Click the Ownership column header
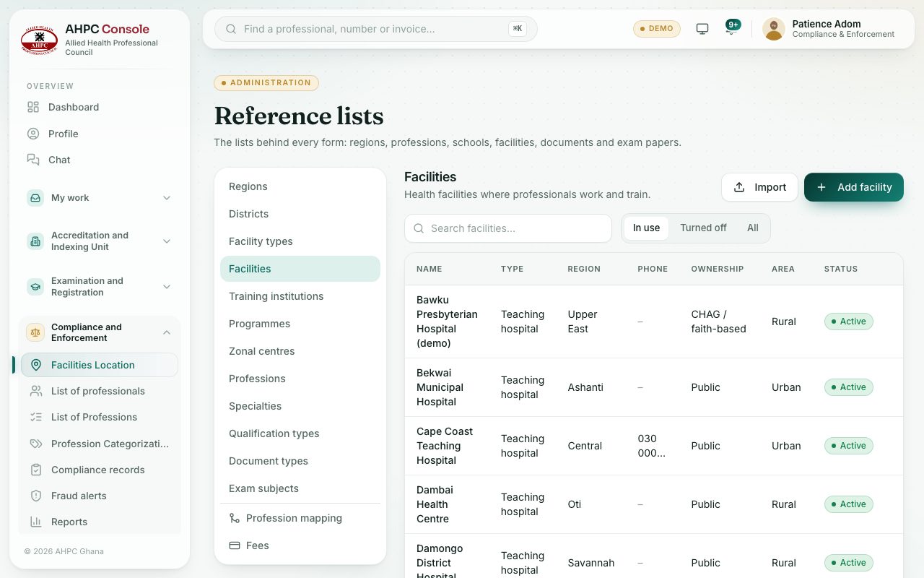The height and width of the screenshot is (578, 924). 718,269
